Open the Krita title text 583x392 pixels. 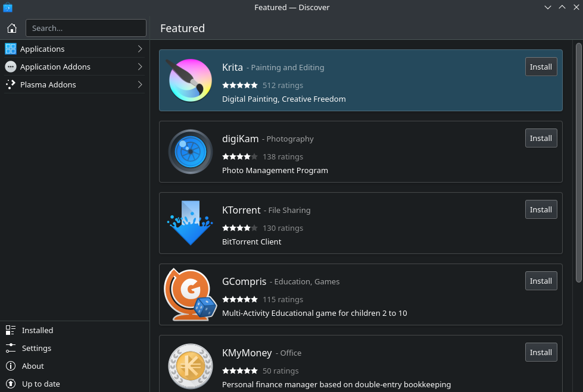click(232, 67)
